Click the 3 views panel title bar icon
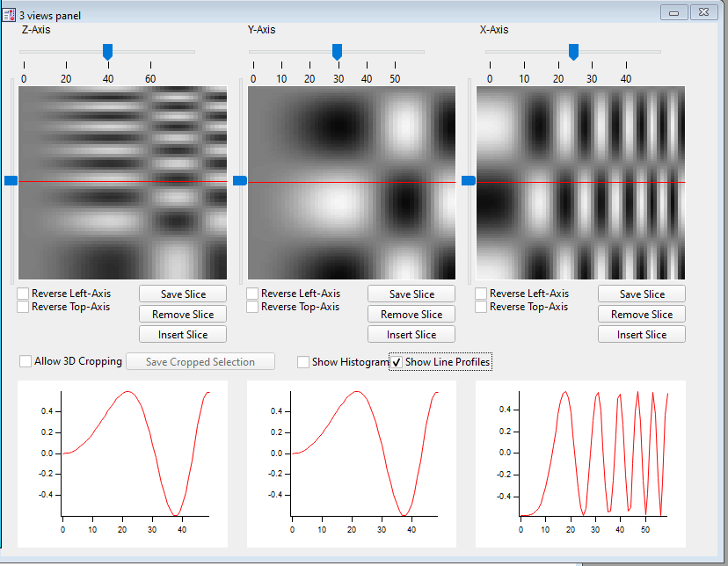Screen dimensions: 728x566 click(x=10, y=15)
